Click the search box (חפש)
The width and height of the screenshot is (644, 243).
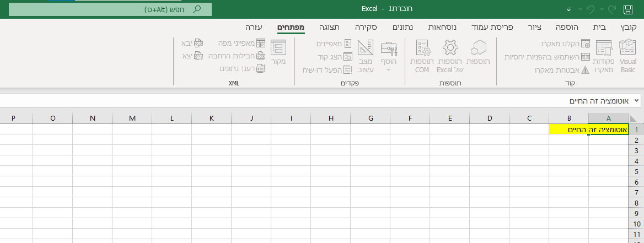click(x=110, y=9)
